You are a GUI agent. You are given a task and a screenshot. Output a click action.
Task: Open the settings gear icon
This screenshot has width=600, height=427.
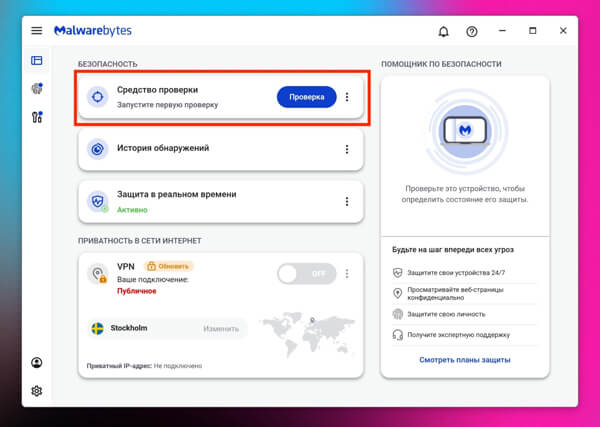pos(37,391)
